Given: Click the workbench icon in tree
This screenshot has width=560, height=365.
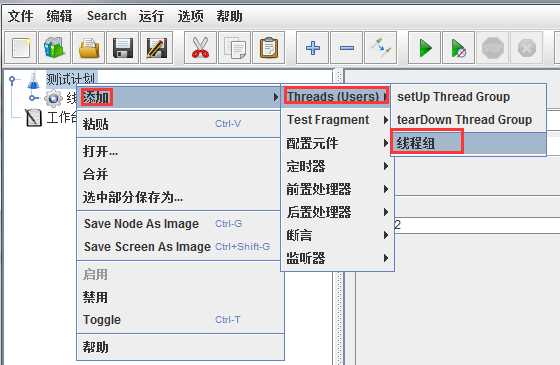Looking at the screenshot, I should (x=34, y=118).
